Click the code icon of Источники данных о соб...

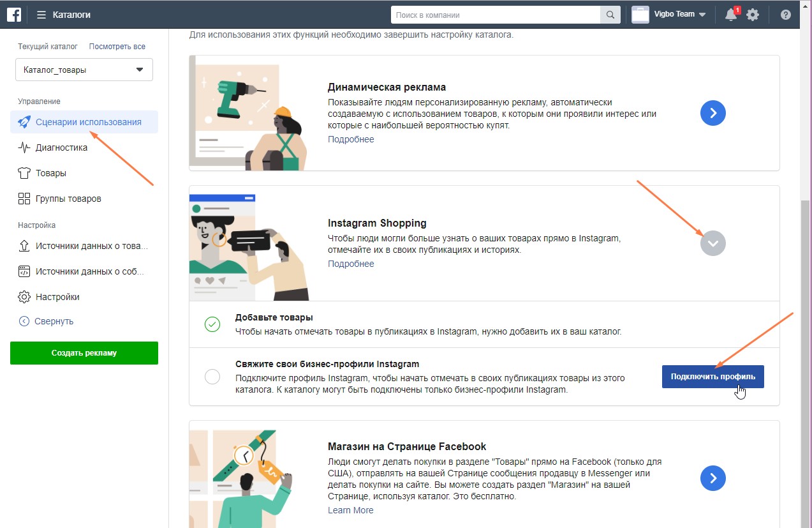point(24,271)
